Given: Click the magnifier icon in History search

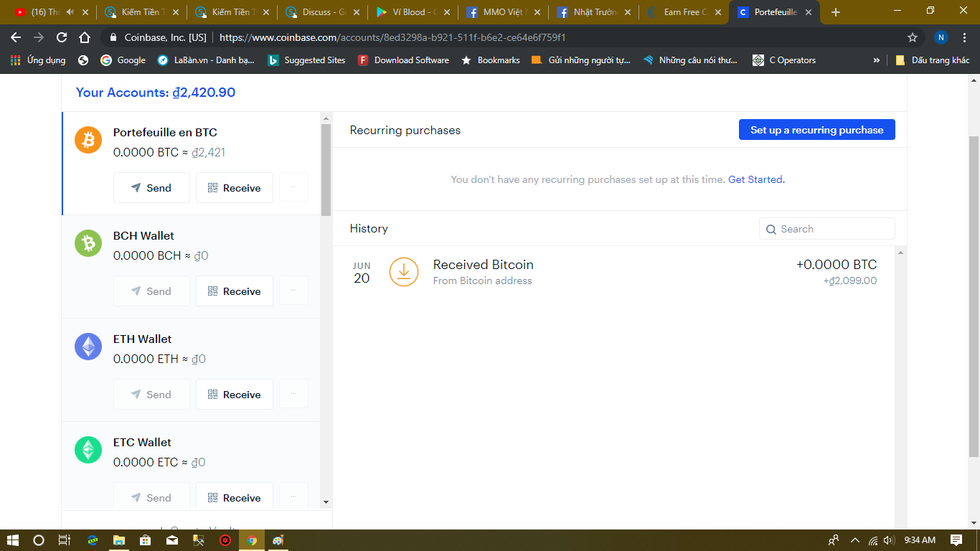Looking at the screenshot, I should [771, 230].
